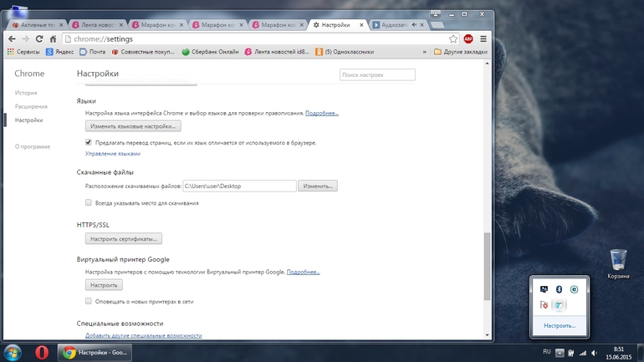This screenshot has height=362, width=644.
Task: Open the Chrome hamburger menu
Action: (x=483, y=39)
